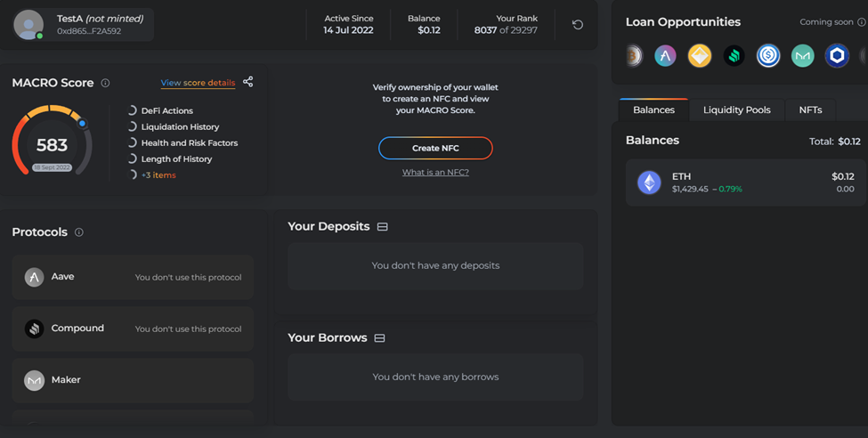Click the TestA (not minted) wallet name

(x=101, y=19)
